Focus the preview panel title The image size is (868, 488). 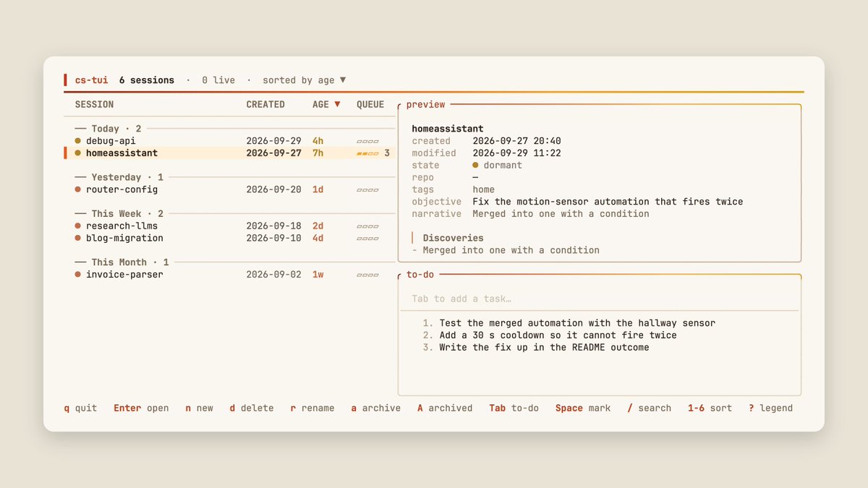[x=425, y=105]
